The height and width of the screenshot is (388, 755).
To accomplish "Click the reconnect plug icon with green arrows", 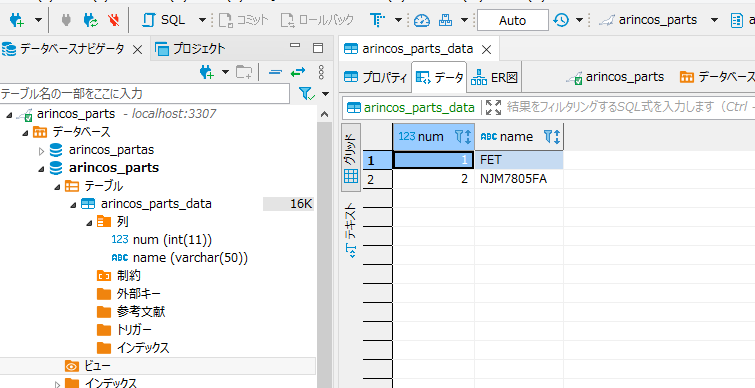I will tap(90, 20).
